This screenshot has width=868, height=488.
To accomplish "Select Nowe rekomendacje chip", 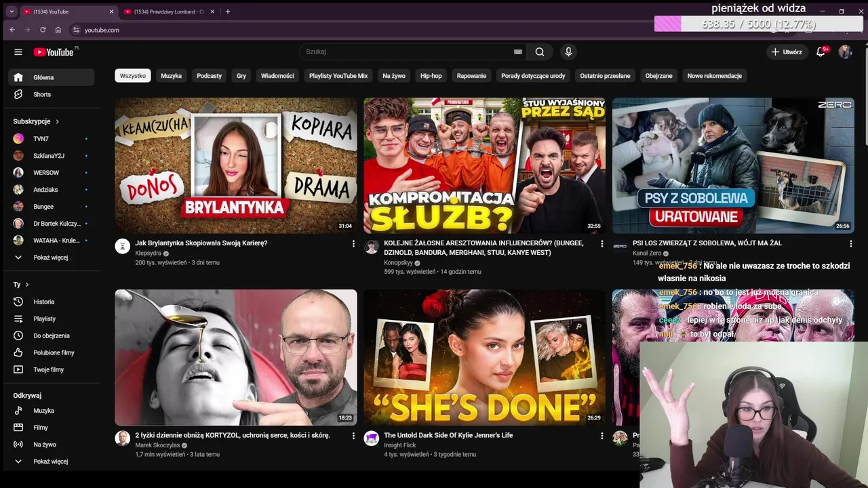I will pos(715,76).
